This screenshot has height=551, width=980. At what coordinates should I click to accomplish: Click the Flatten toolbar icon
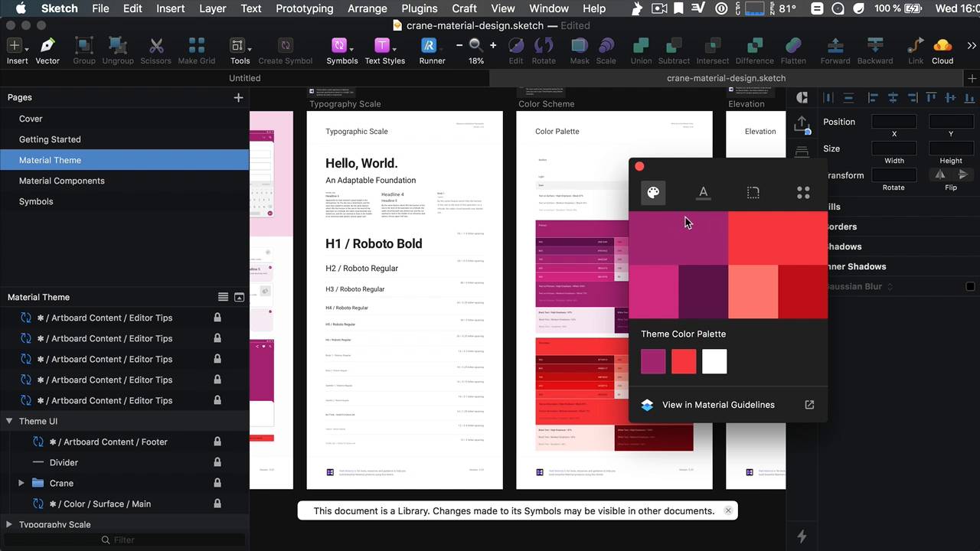pyautogui.click(x=793, y=46)
